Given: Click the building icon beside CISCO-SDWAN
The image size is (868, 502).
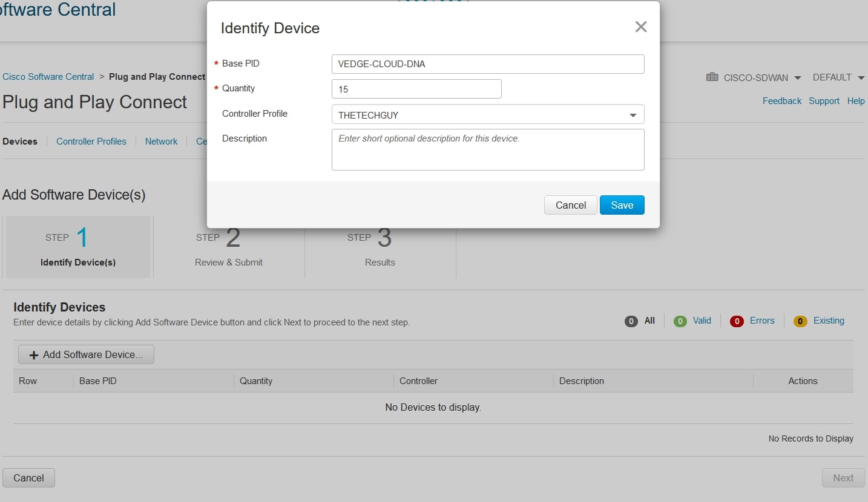Looking at the screenshot, I should click(712, 77).
